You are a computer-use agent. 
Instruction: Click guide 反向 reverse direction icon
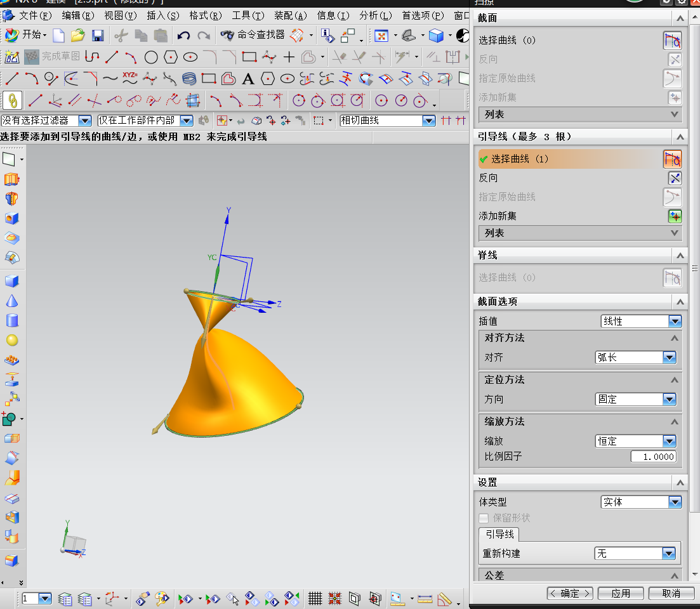click(674, 178)
